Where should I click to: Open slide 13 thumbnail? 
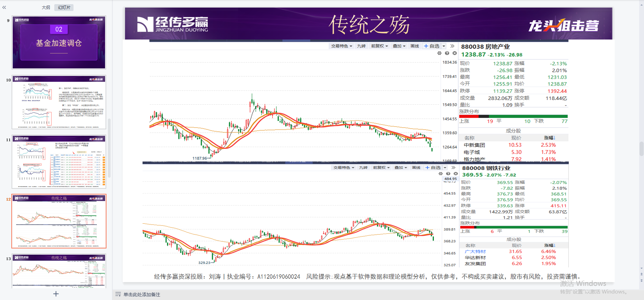pos(59,271)
